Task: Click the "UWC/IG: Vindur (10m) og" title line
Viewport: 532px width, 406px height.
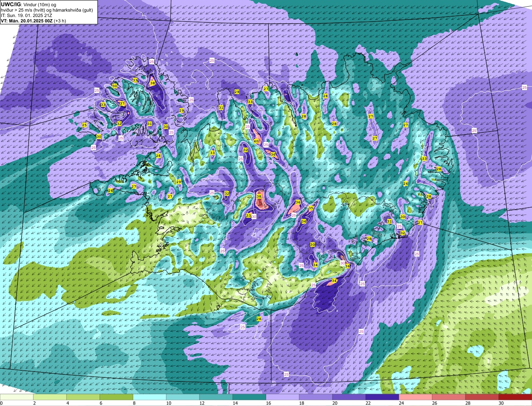Action: 29,4
